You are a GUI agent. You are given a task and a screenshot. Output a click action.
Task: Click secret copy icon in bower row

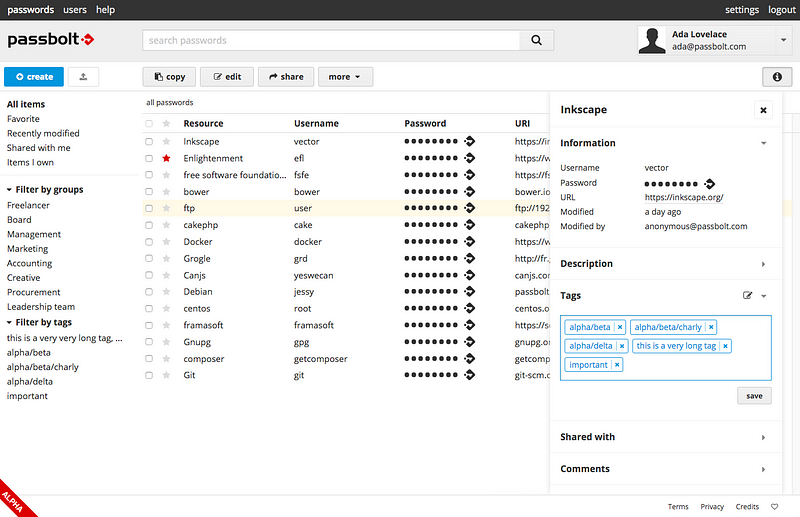pos(470,191)
